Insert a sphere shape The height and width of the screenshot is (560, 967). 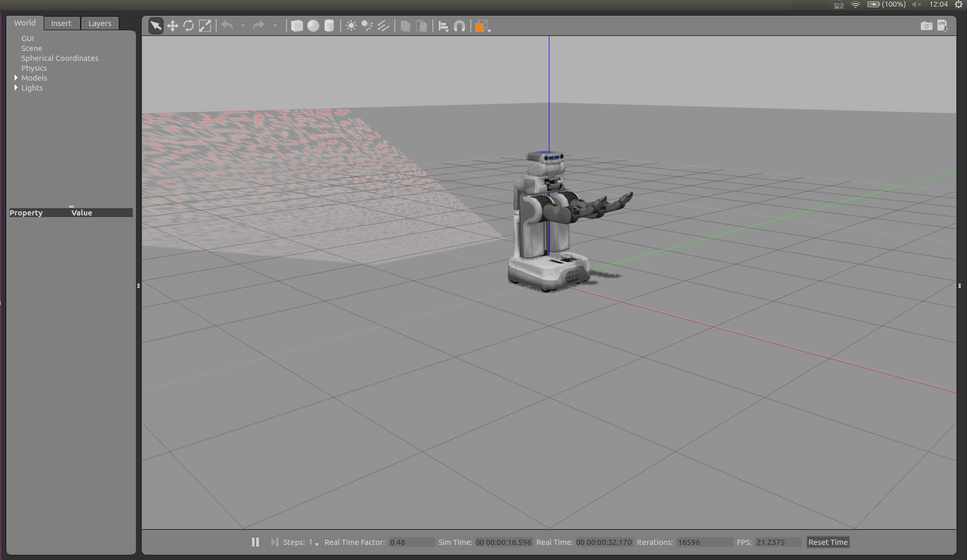click(313, 26)
